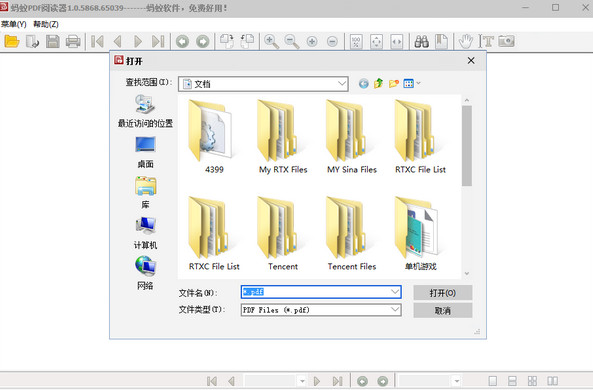Open status bar page number dropdown
593x390 pixels.
coord(302,381)
